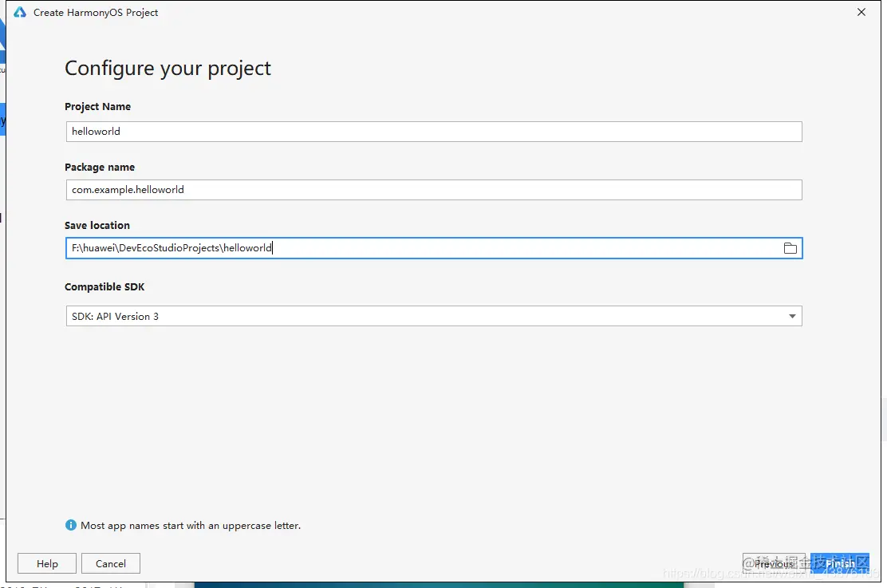Image resolution: width=887 pixels, height=588 pixels.
Task: Click the Project Name input field
Action: coord(434,132)
